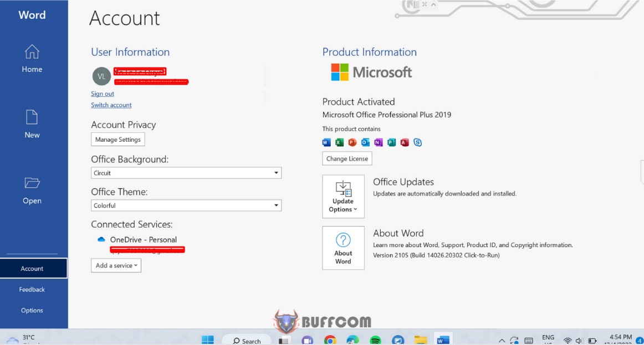This screenshot has width=644, height=345.
Task: Open the Update Options menu
Action: click(x=344, y=197)
